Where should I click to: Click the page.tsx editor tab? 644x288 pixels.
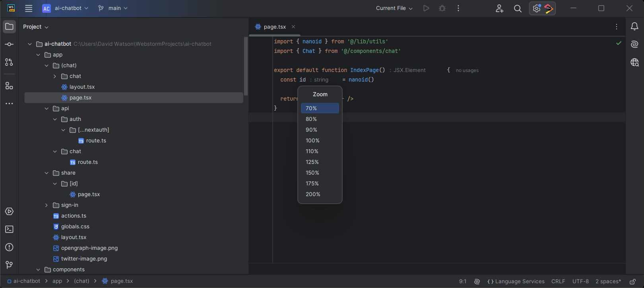point(274,27)
